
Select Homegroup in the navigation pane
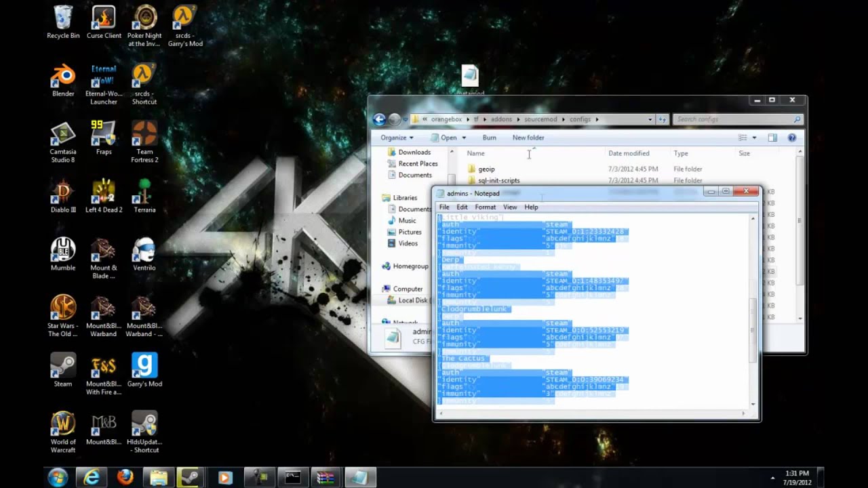click(410, 266)
